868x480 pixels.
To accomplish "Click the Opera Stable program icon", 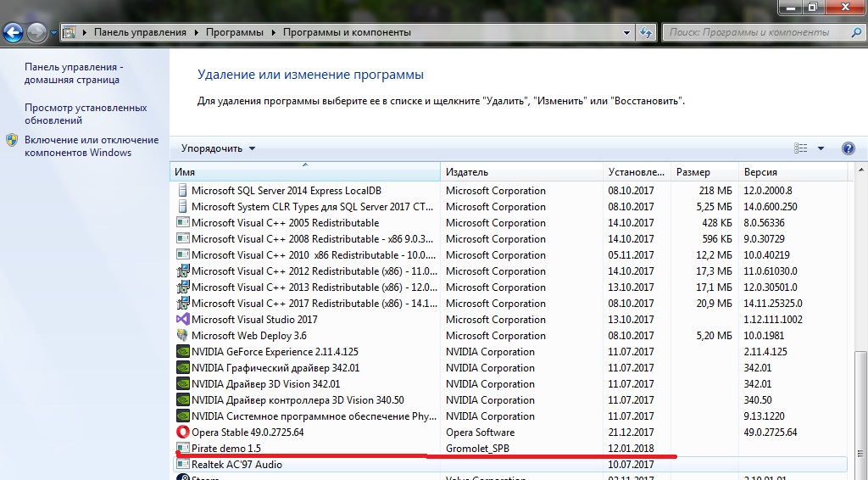I will [182, 433].
